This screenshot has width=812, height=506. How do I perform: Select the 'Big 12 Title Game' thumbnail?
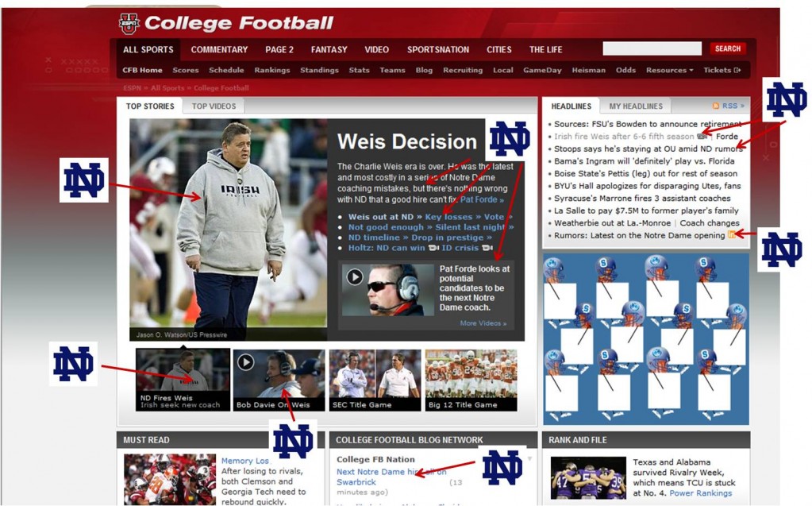tap(471, 380)
